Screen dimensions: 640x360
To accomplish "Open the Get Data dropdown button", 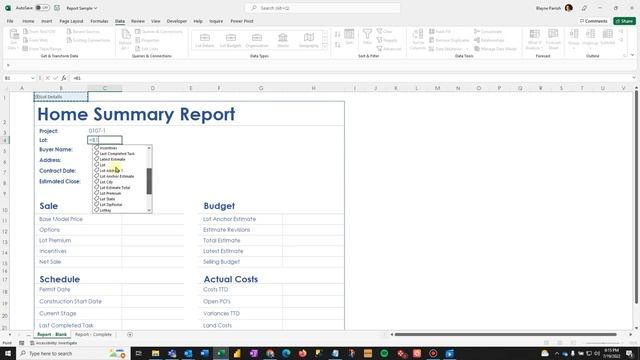I will point(13,39).
